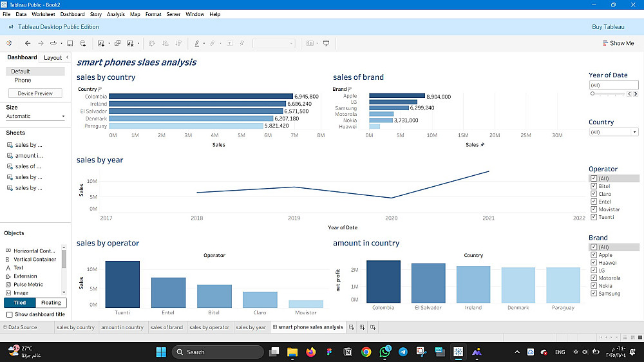Screen dimensions: 644x362
Task: Click the New Story tab icon
Action: 373,327
